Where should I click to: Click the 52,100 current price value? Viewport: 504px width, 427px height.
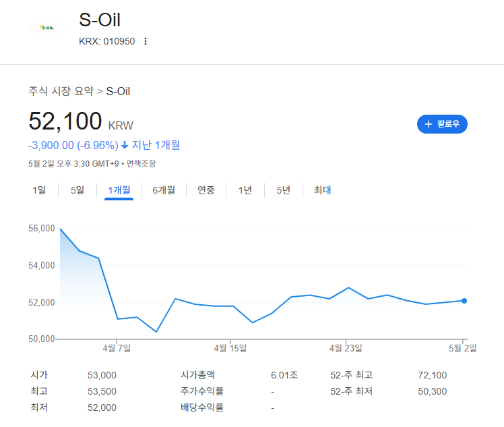tap(65, 121)
